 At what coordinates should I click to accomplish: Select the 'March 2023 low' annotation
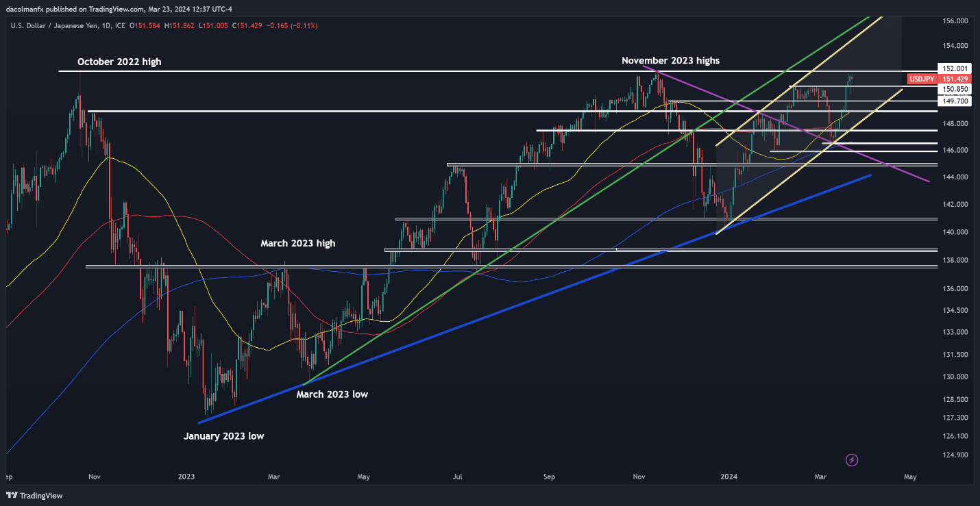point(332,394)
